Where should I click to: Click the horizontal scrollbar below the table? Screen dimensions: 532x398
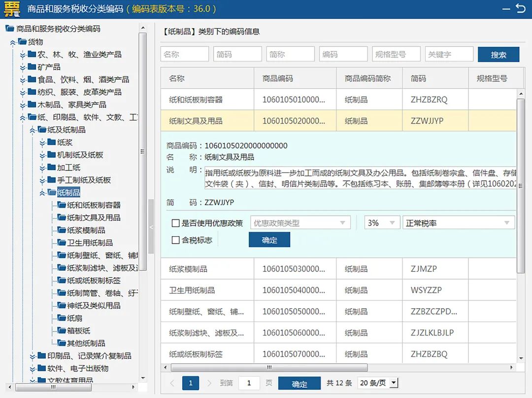[x=269, y=367]
